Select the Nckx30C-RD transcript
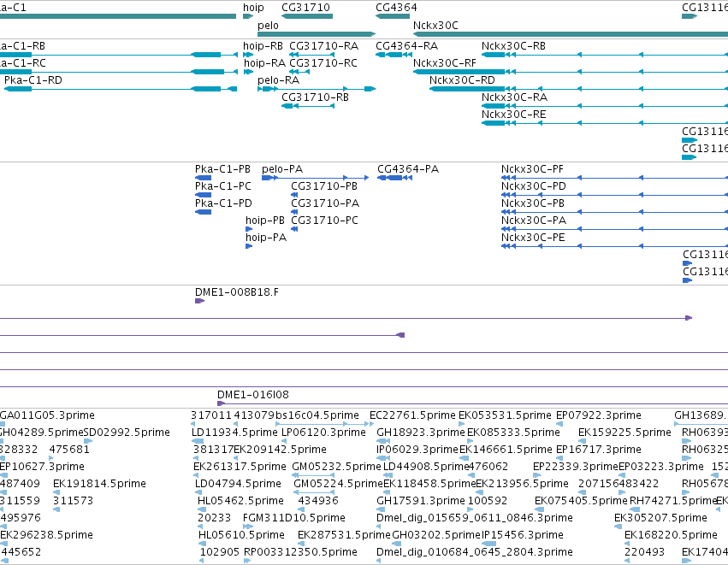Viewport: 728px width, 565px height. point(578,89)
